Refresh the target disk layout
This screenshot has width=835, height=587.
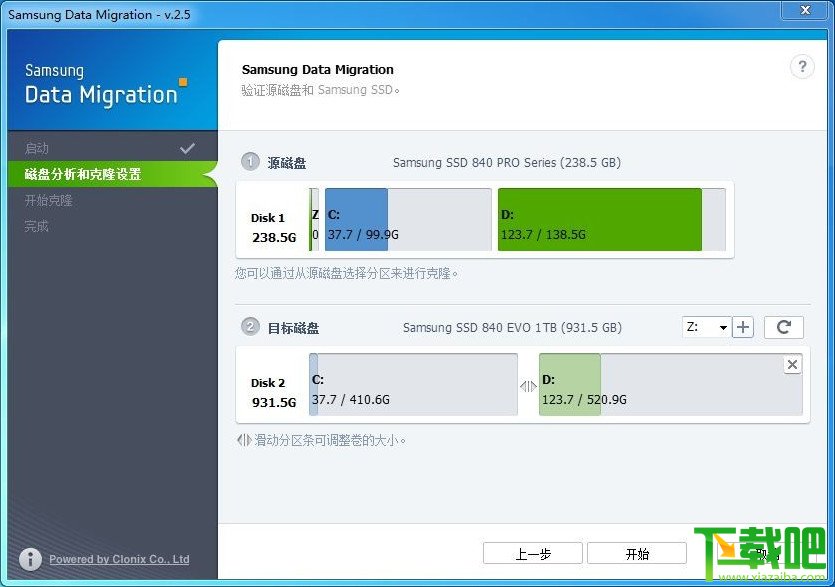(783, 327)
